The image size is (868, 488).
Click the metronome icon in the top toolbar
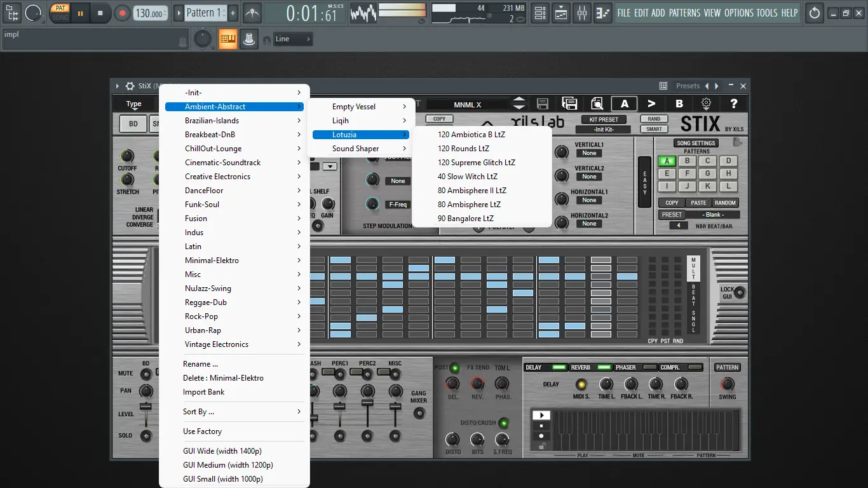click(252, 13)
